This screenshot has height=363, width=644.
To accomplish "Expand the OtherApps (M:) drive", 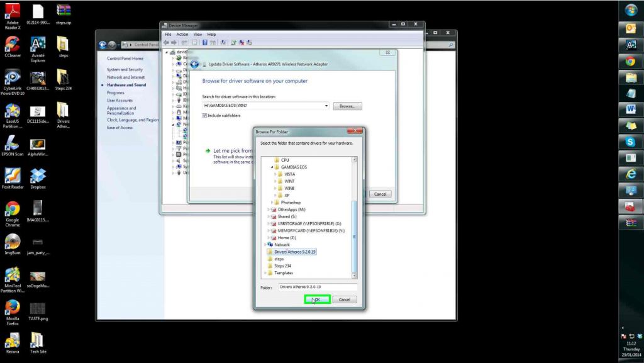I will [269, 209].
